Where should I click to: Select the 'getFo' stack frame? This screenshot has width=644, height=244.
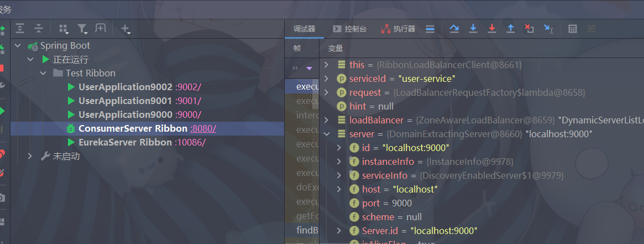click(x=302, y=216)
